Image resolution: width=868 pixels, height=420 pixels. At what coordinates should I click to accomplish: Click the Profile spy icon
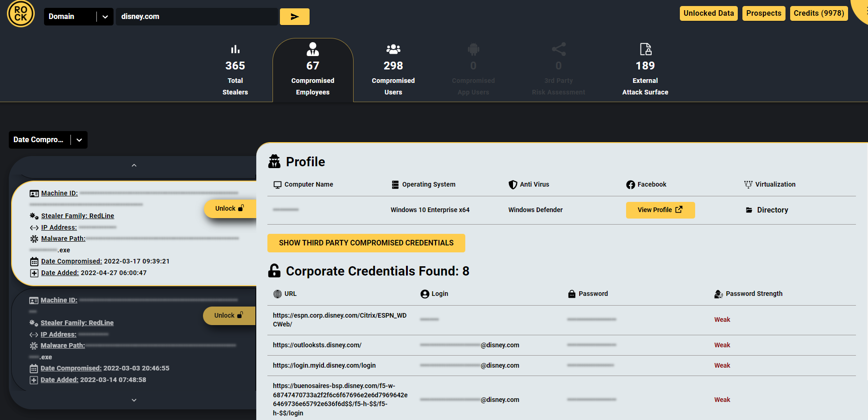[274, 162]
